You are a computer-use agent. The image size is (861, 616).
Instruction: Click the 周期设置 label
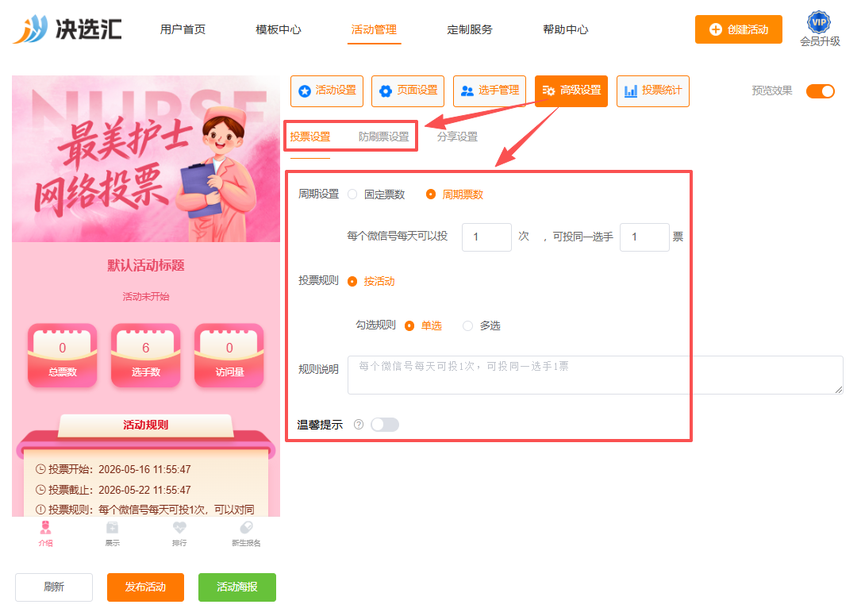click(318, 194)
